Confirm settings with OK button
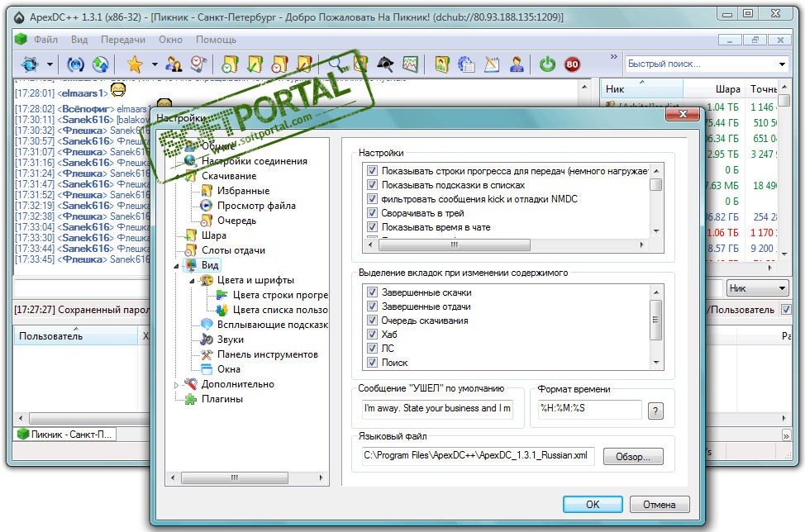Screen dimensions: 805x532 (x=593, y=504)
